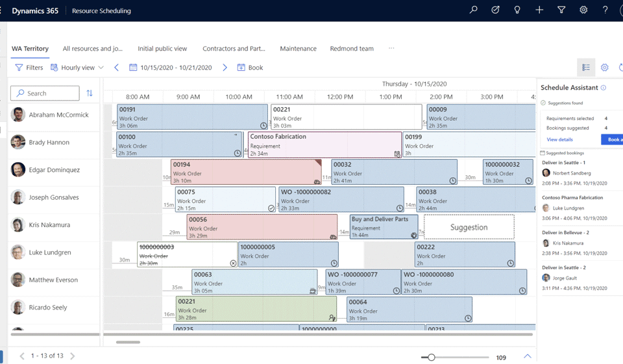Open the task checkmark circle icon
Image resolution: width=623 pixels, height=364 pixels.
pyautogui.click(x=495, y=10)
